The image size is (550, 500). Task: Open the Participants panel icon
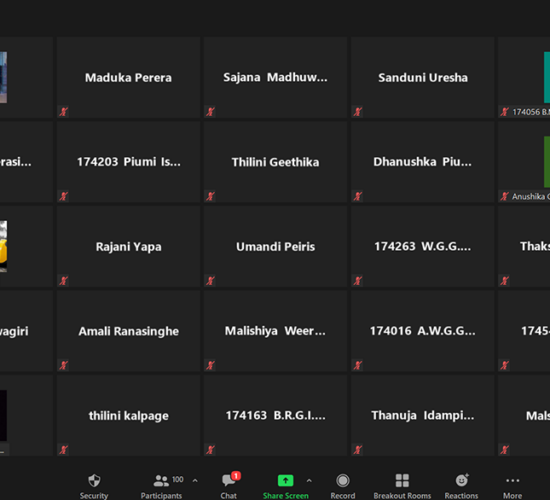tap(161, 480)
